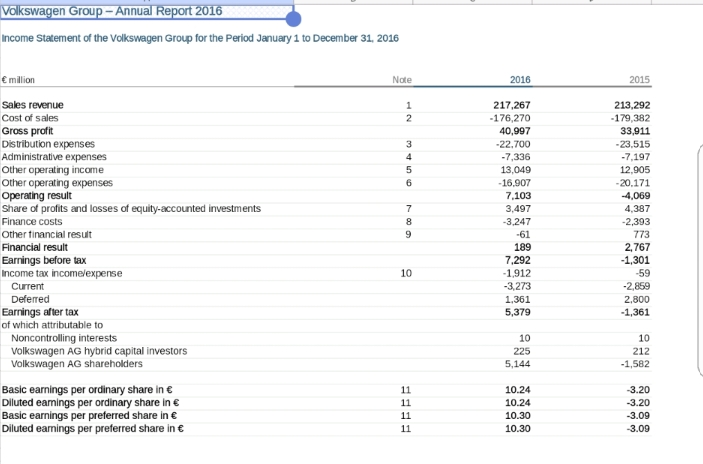Click Gross profit 2016 value 40,997
703x464 pixels.
click(x=515, y=131)
